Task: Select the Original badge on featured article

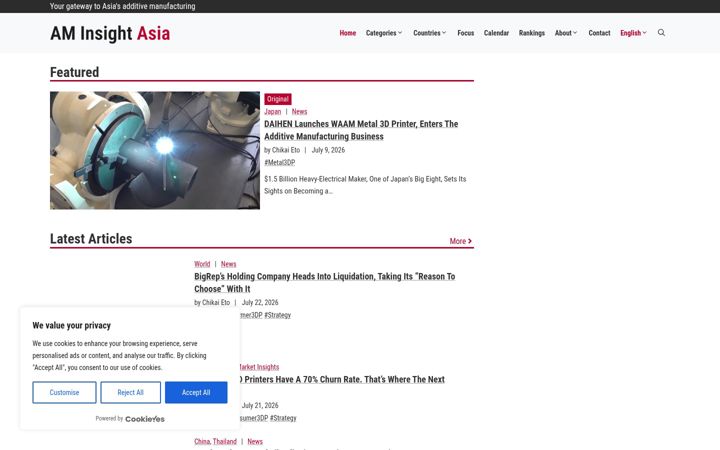Action: (278, 99)
